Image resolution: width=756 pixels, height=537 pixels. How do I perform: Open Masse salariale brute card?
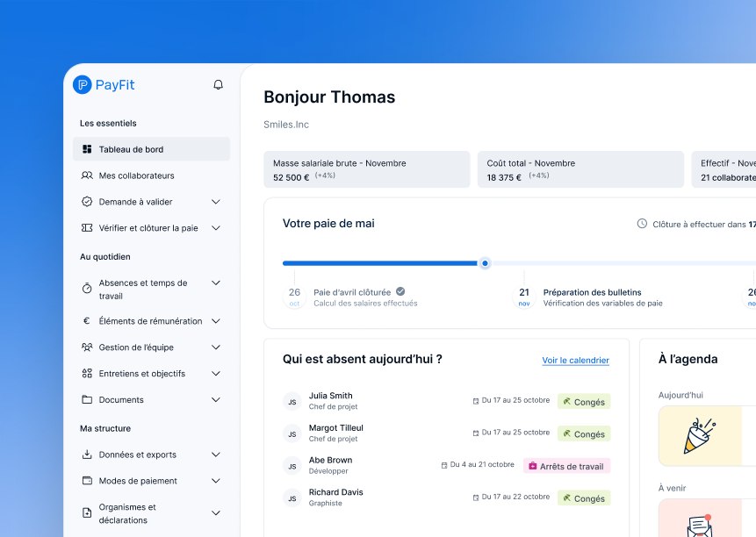[366, 169]
